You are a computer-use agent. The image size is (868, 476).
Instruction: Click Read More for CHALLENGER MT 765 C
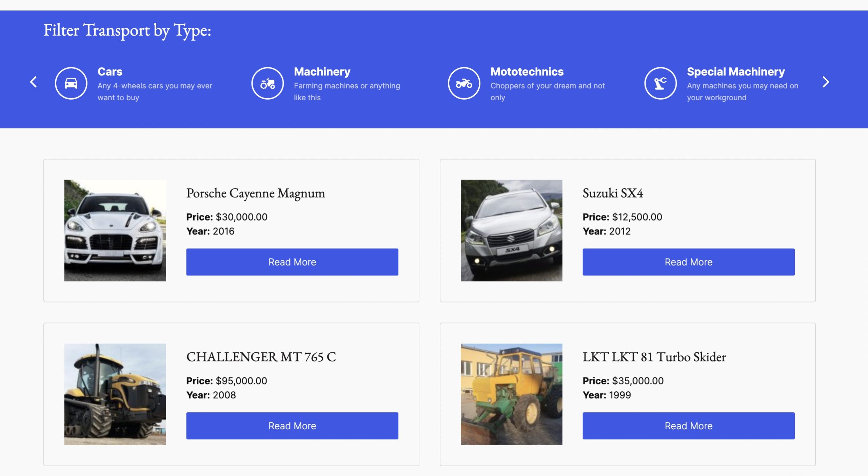(292, 426)
